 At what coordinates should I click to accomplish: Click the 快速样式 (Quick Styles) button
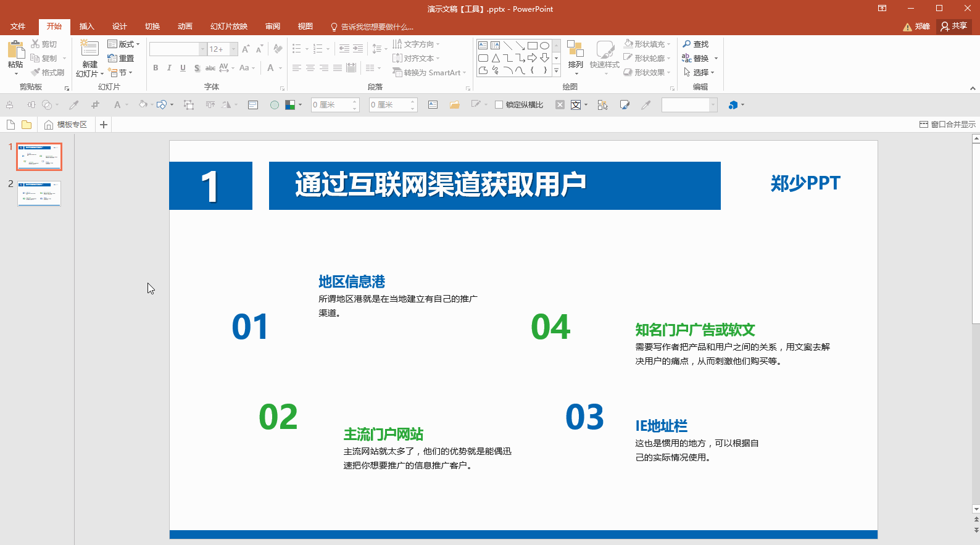click(x=605, y=57)
